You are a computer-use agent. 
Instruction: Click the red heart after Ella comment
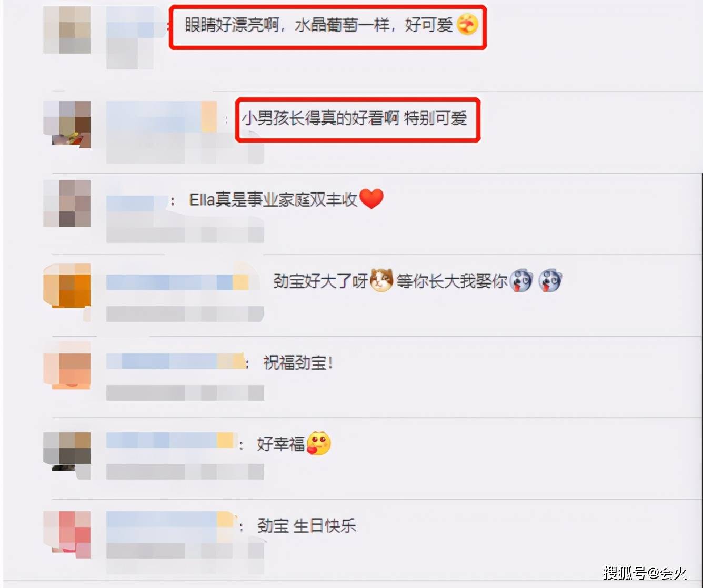371,199
